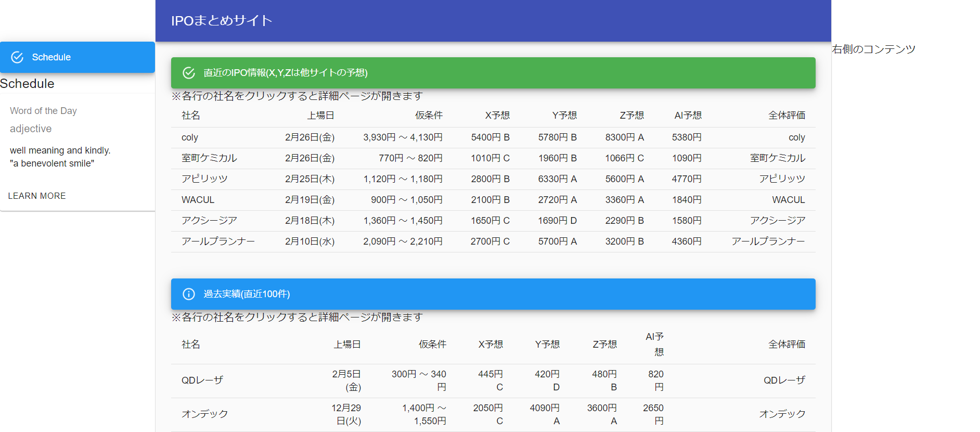
Task: Click the AI予想 header in upcoming IPO table
Action: pos(688,116)
